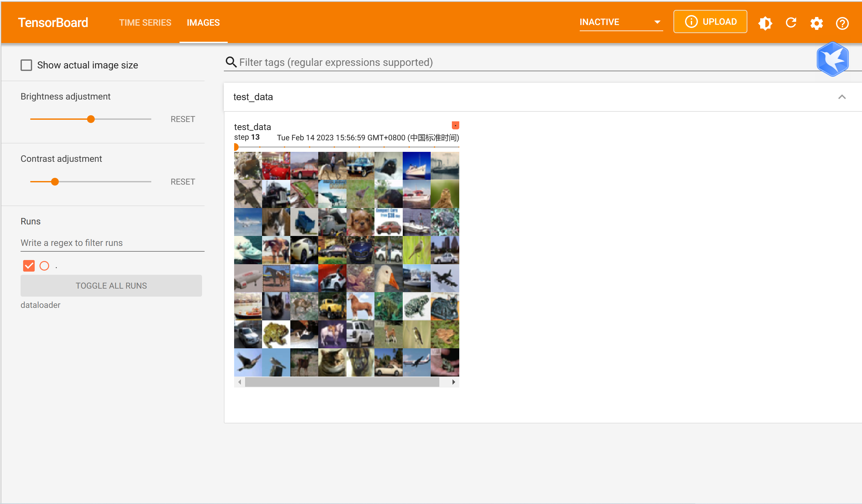
Task: Uncheck the orange run checkbox
Action: (x=29, y=266)
